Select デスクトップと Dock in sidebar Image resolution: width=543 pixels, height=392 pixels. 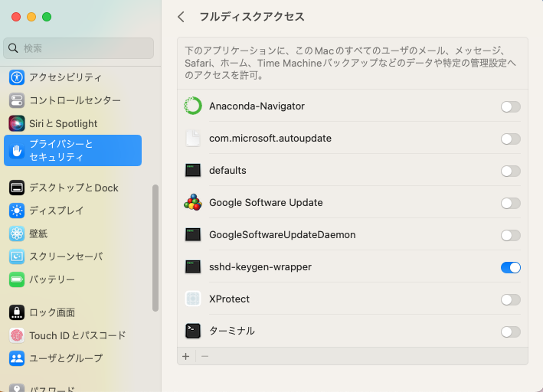pyautogui.click(x=74, y=188)
